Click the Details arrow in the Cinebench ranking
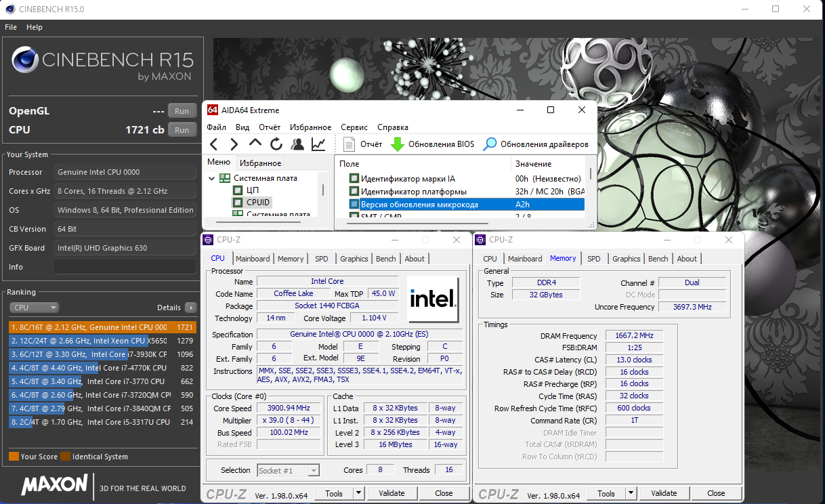This screenshot has height=504, width=825. point(191,308)
